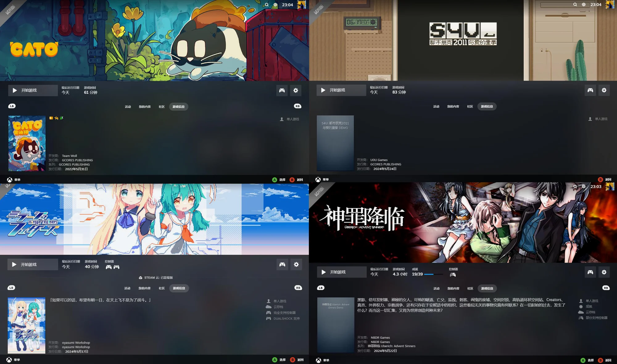Open controller settings for CATO
The image size is (617, 364).
click(x=282, y=90)
